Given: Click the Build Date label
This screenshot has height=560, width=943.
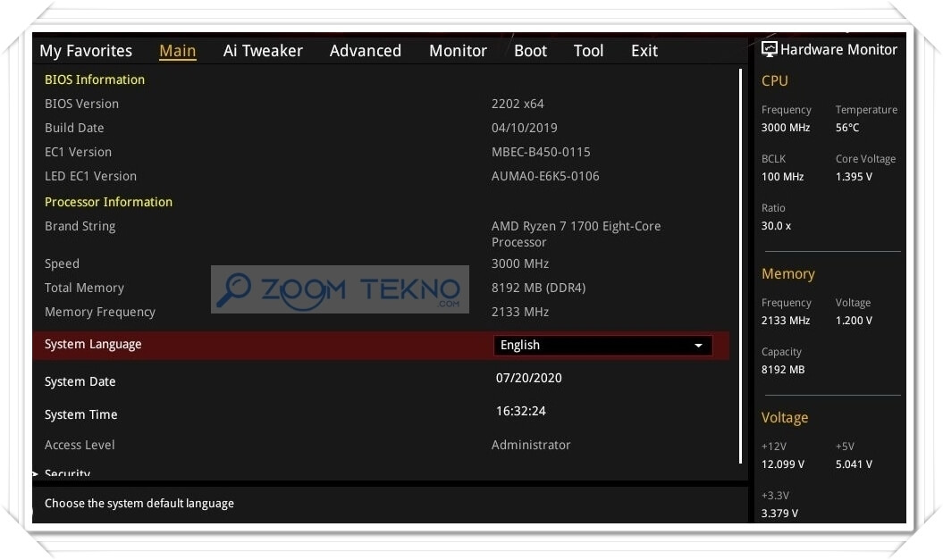Looking at the screenshot, I should (74, 128).
